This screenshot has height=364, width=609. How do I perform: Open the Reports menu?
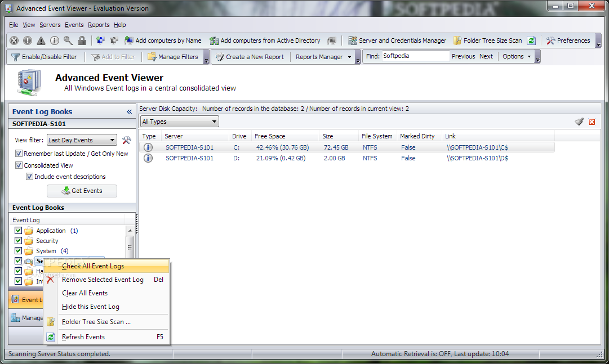click(99, 25)
